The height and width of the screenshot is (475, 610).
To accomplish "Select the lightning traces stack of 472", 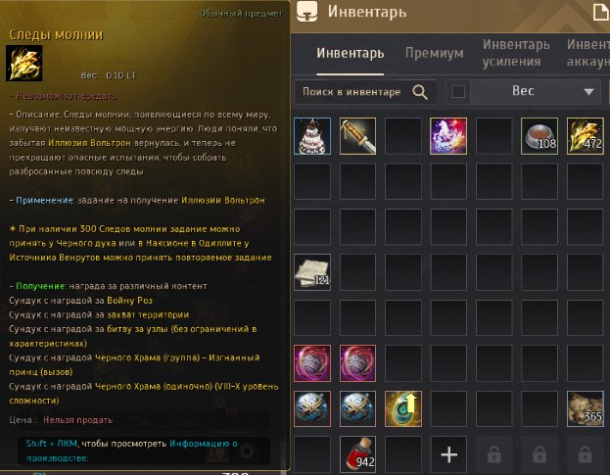I will pos(585,136).
